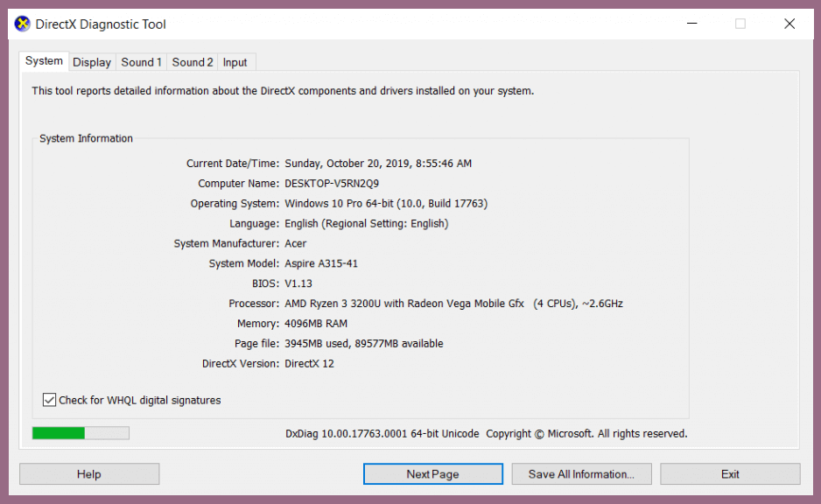Select the System tab

(44, 61)
